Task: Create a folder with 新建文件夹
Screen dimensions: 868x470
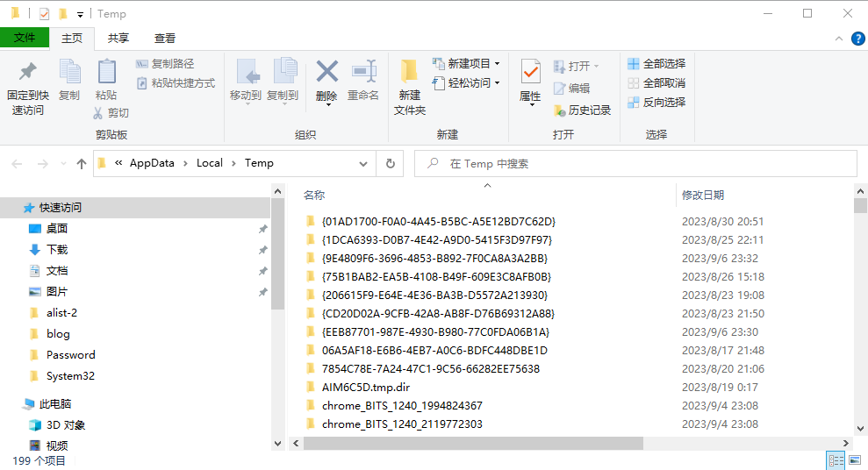Action: pyautogui.click(x=410, y=87)
